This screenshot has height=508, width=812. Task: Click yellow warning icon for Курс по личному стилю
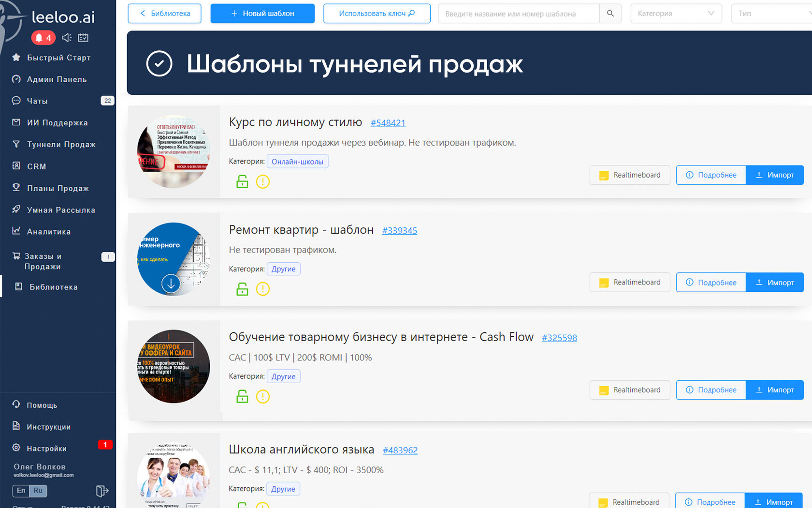(263, 181)
